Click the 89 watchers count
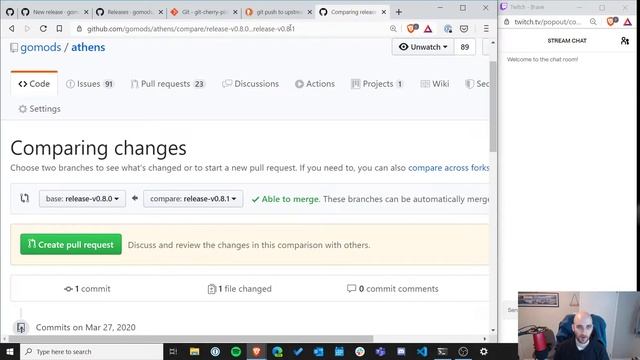This screenshot has width=640, height=360. (464, 47)
